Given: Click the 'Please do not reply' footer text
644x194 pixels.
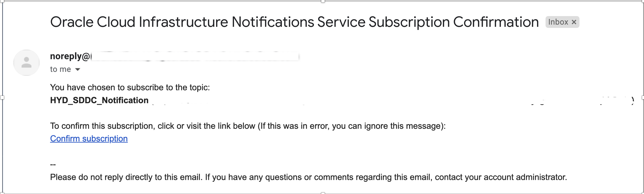Looking at the screenshot, I should coord(309,177).
